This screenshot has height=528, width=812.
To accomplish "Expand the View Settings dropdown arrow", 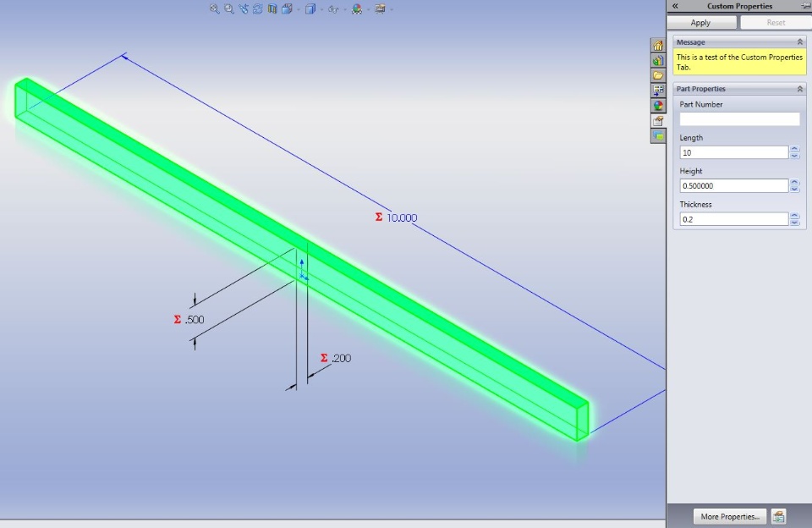I will pyautogui.click(x=392, y=9).
